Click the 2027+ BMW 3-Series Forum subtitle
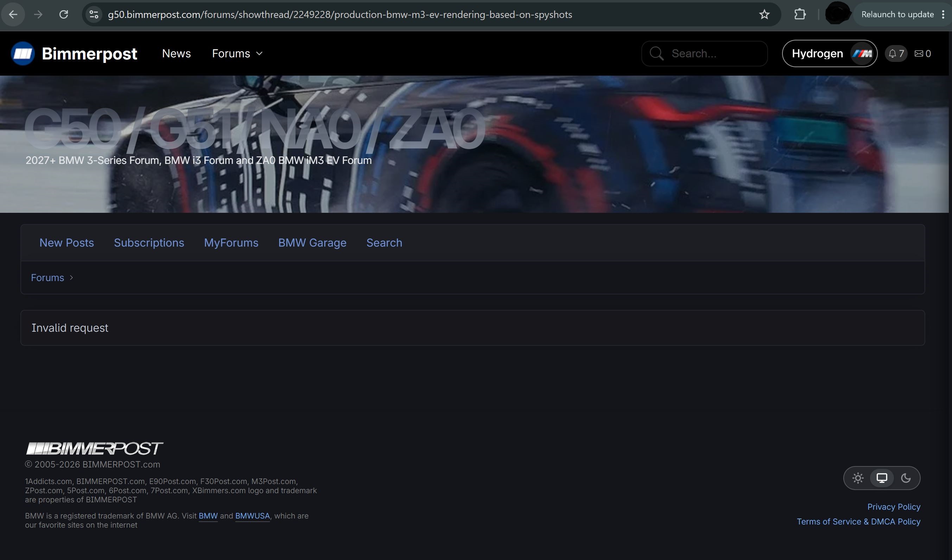The width and height of the screenshot is (952, 560). click(198, 160)
